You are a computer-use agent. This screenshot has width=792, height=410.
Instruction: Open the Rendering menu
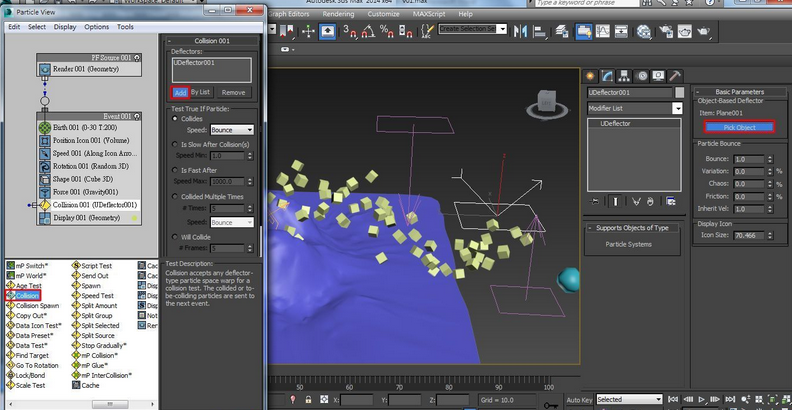click(338, 15)
